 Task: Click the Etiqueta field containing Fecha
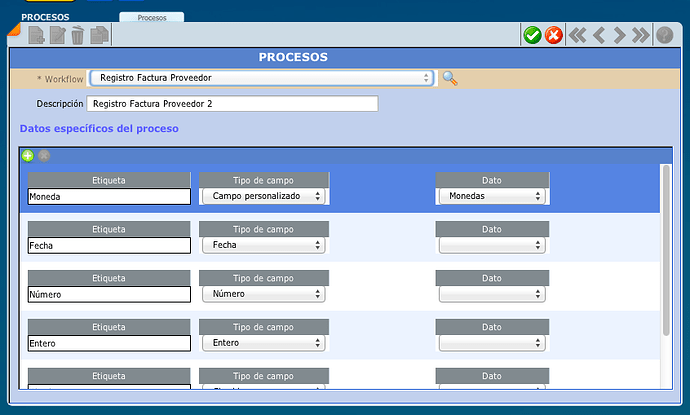(x=109, y=246)
